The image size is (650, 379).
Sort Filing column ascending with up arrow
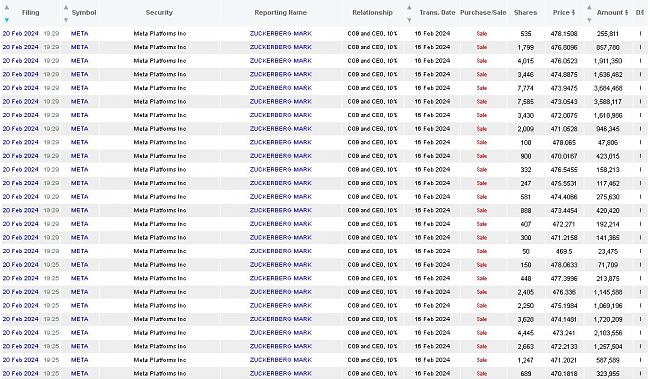point(6,7)
